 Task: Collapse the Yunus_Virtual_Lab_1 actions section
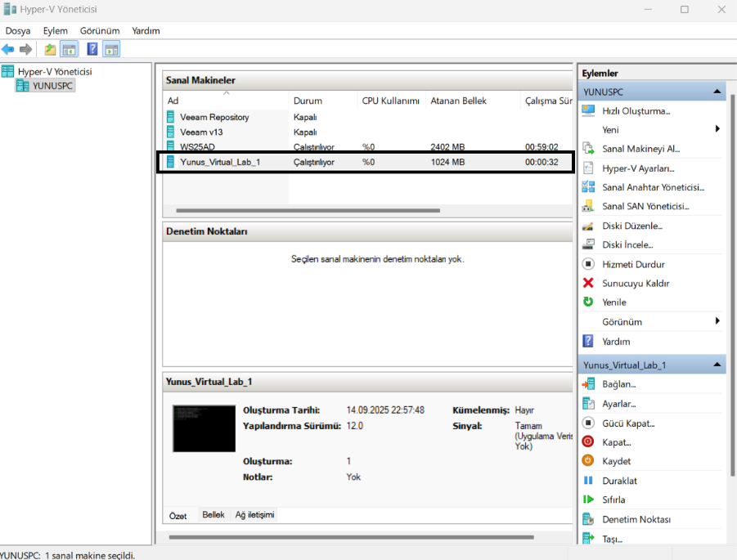coord(717,365)
